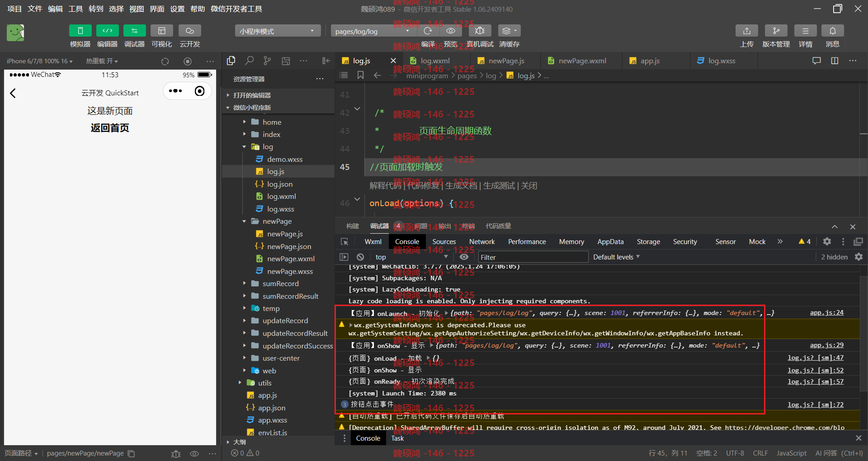
Task: Click the simulator stop record icon
Action: point(188,61)
